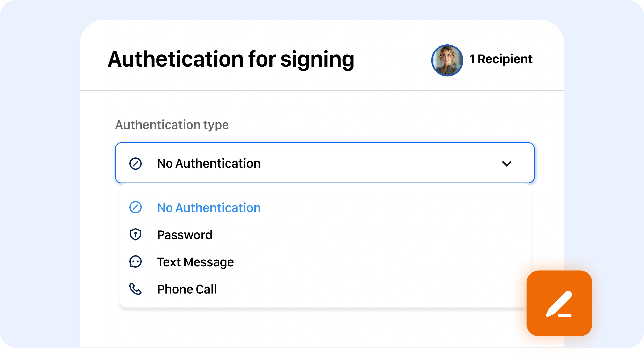Click the Password shield icon
This screenshot has height=356, width=644.
click(136, 235)
